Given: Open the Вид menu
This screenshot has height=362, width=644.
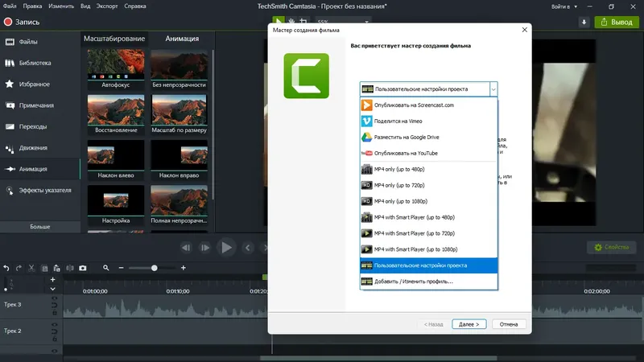Looking at the screenshot, I should [x=85, y=6].
